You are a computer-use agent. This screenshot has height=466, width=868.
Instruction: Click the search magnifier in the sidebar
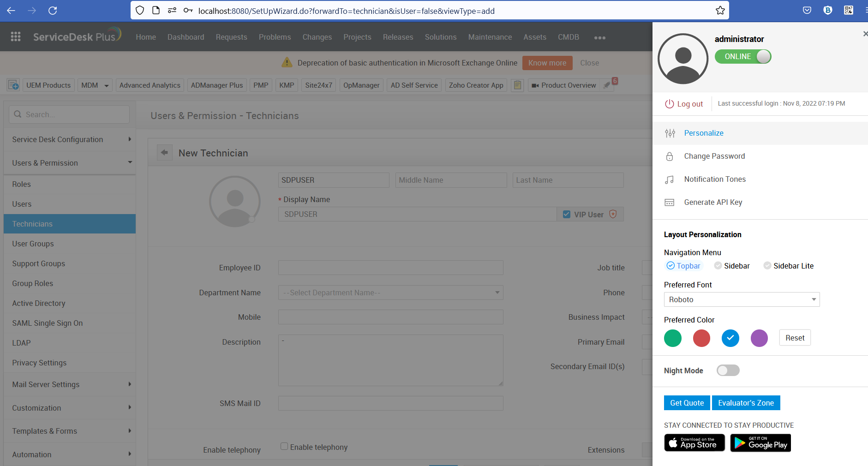(x=18, y=114)
